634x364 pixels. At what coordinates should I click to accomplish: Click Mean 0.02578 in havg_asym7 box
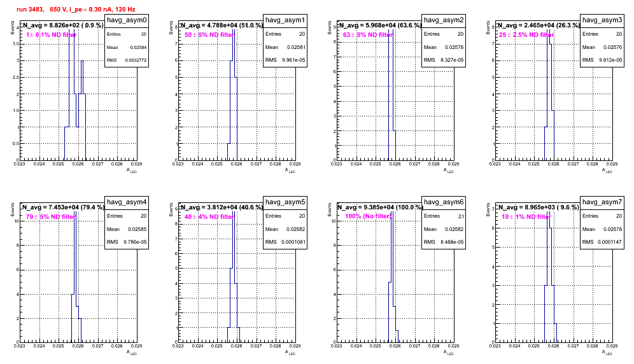(602, 229)
